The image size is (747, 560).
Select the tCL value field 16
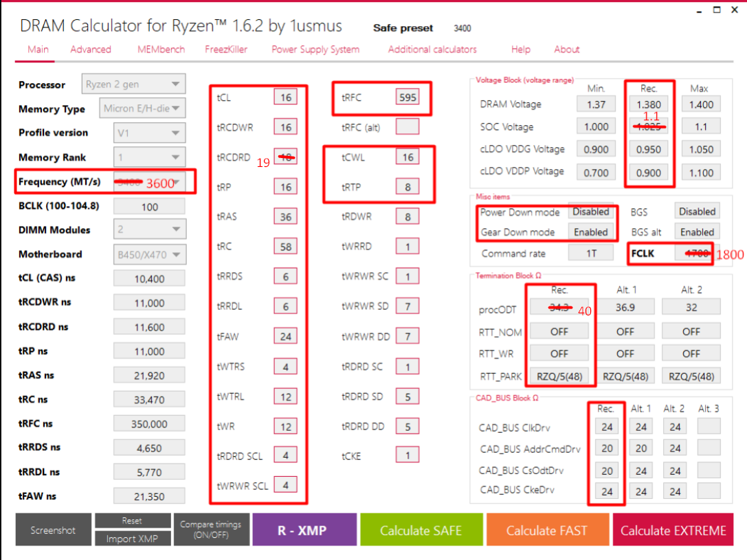pos(285,97)
